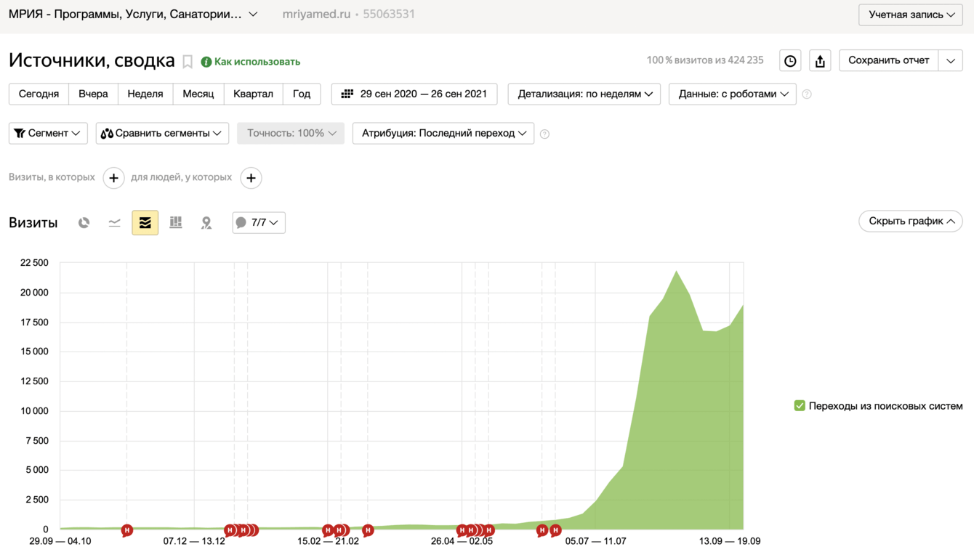
Task: Collapse chart with Скрыть график
Action: [x=911, y=222]
